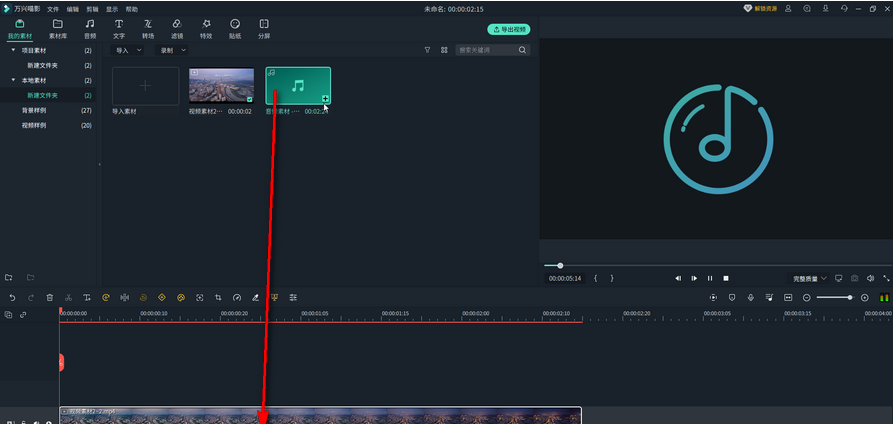Open the 完整质量 playback quality dropdown
Image resolution: width=893 pixels, height=424 pixels.
pyautogui.click(x=808, y=279)
